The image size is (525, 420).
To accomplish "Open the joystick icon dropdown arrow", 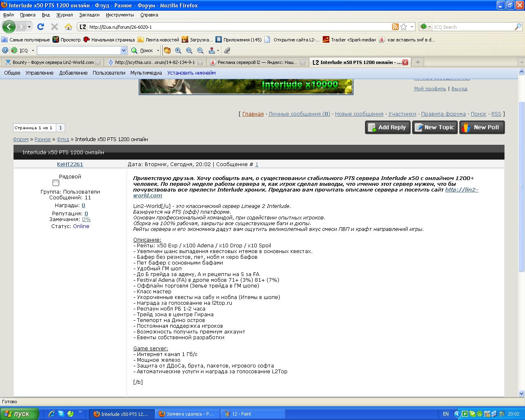I will (x=218, y=51).
